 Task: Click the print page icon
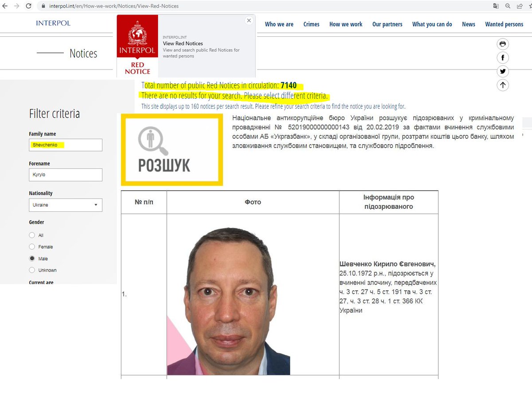502,44
